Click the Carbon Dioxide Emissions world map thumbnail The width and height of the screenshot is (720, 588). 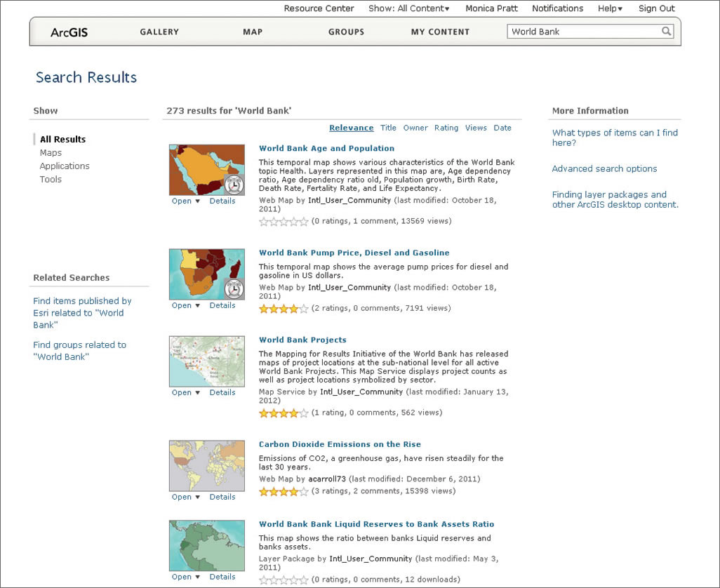coord(206,466)
